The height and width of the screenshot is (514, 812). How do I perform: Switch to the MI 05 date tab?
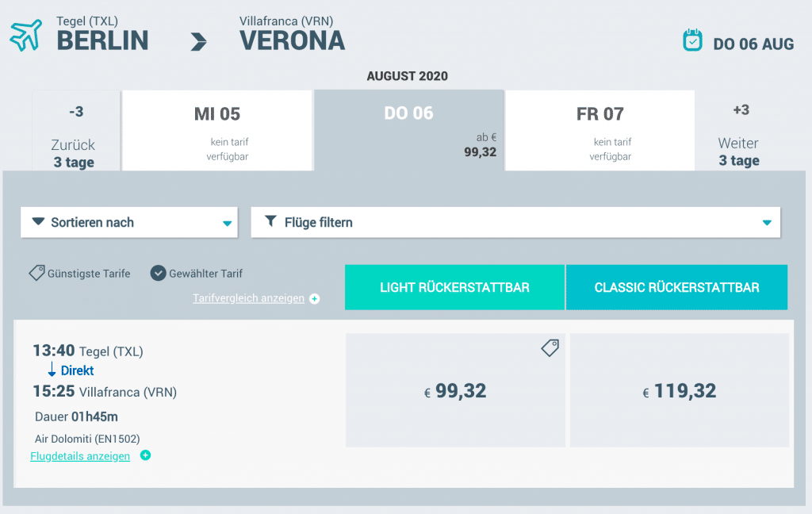point(217,129)
